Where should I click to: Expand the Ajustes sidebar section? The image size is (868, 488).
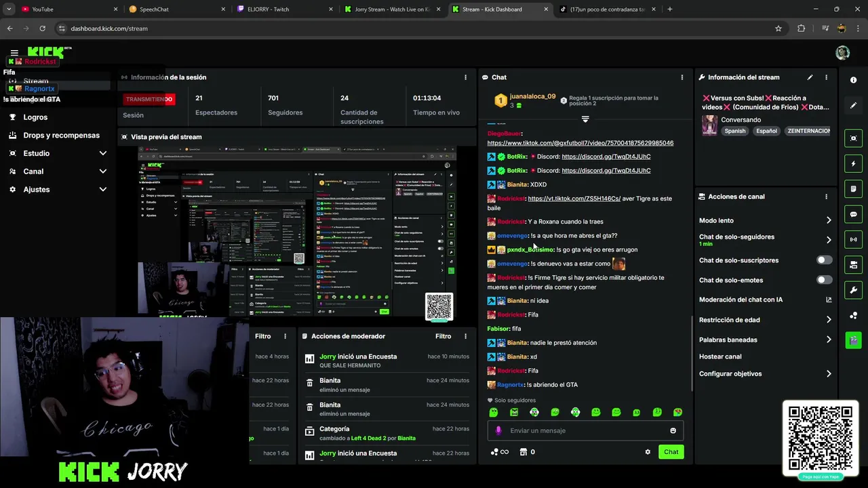pyautogui.click(x=103, y=189)
